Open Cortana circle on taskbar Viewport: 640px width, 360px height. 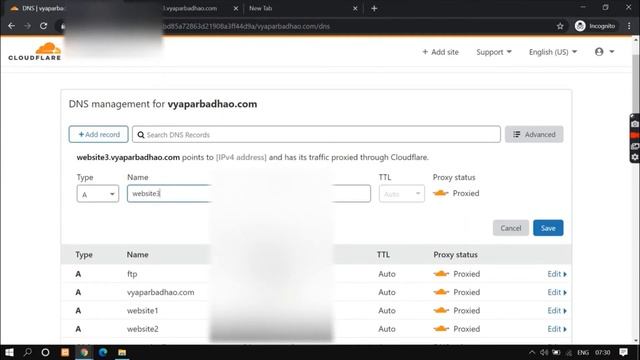tap(45, 352)
